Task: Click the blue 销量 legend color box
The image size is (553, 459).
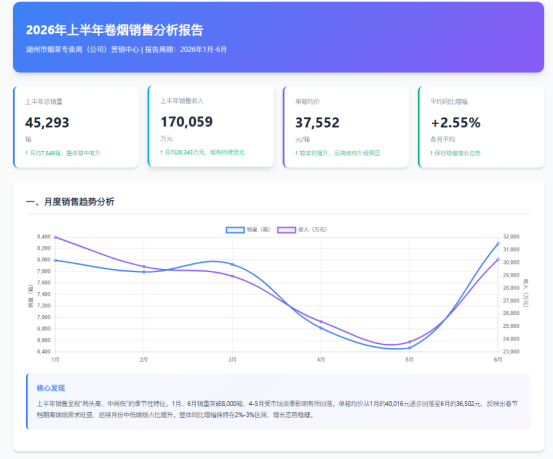Action: tap(235, 230)
